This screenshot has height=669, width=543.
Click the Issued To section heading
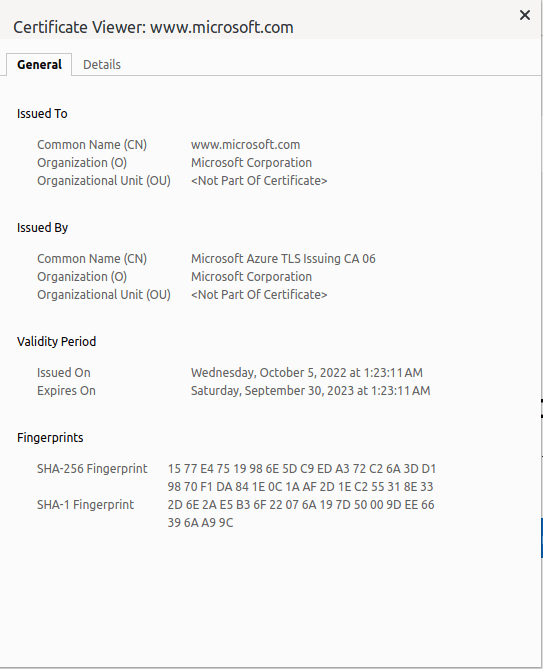tap(42, 113)
